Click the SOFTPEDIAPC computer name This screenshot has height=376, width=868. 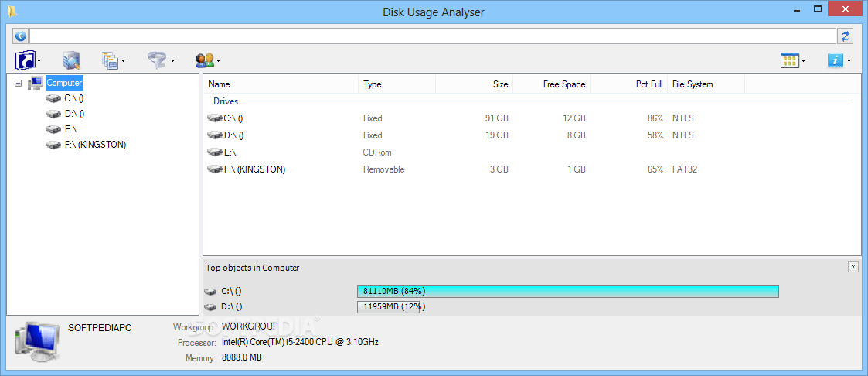coord(100,328)
